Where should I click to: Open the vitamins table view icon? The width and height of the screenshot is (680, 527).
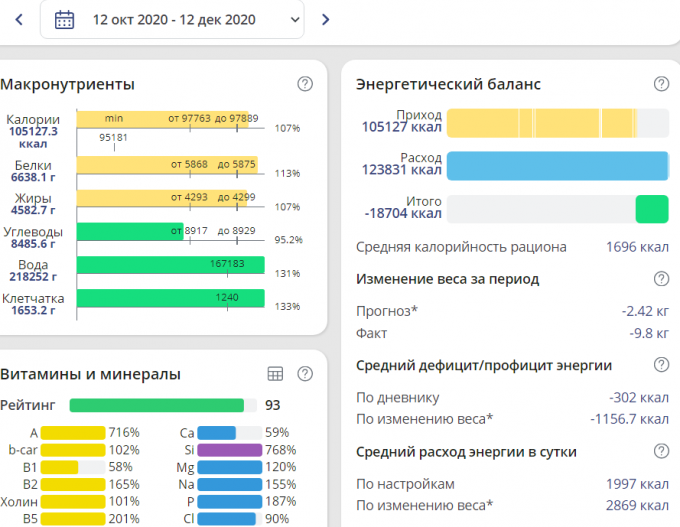coord(276,374)
